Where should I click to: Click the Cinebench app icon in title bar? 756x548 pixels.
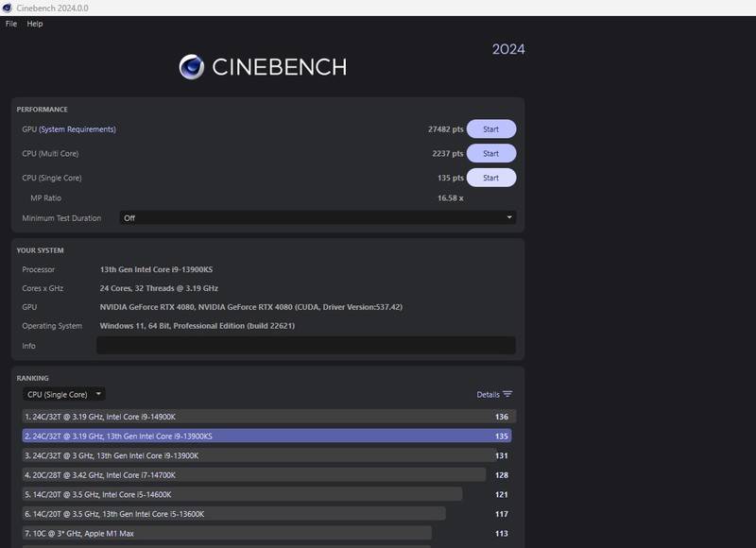tap(7, 8)
